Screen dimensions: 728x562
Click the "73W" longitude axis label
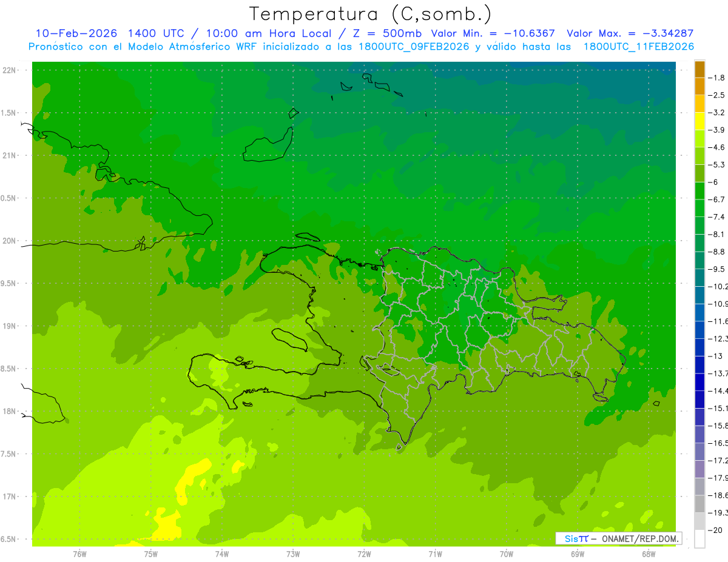click(293, 554)
